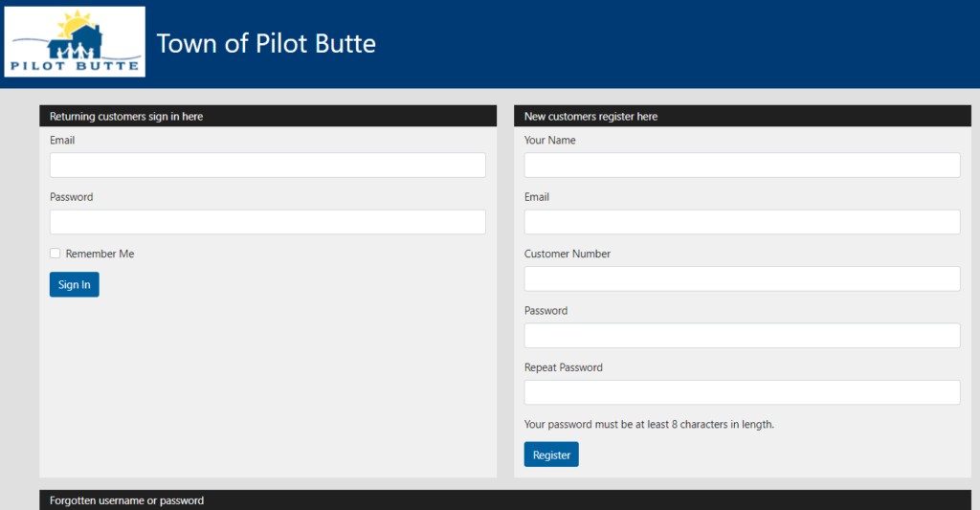This screenshot has width=980, height=510.
Task: Select the Repeat Password input field
Action: pyautogui.click(x=742, y=392)
